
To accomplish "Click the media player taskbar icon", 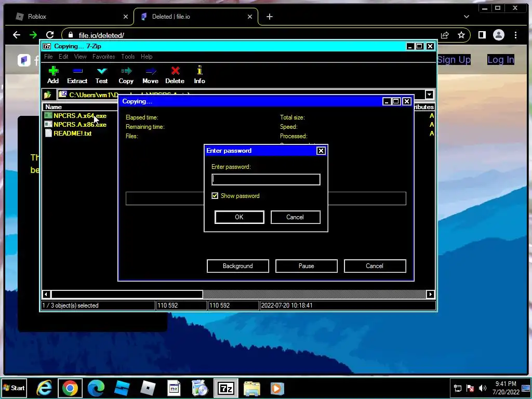I will 277,388.
